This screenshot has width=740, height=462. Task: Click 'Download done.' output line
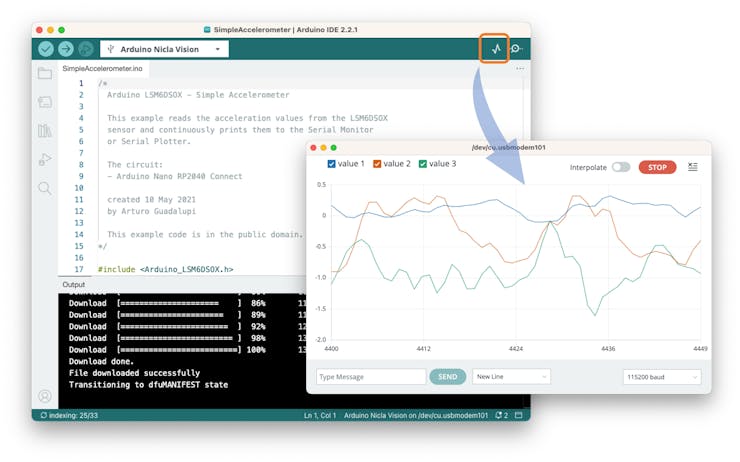pos(101,361)
